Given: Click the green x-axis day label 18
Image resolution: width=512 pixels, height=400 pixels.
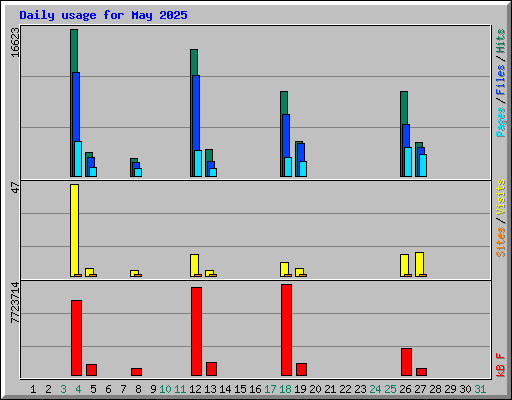Looking at the screenshot, I should click(285, 389).
